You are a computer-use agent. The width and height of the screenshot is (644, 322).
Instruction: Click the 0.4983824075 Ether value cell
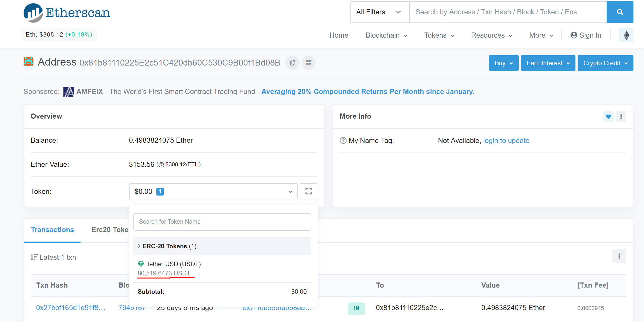513,308
